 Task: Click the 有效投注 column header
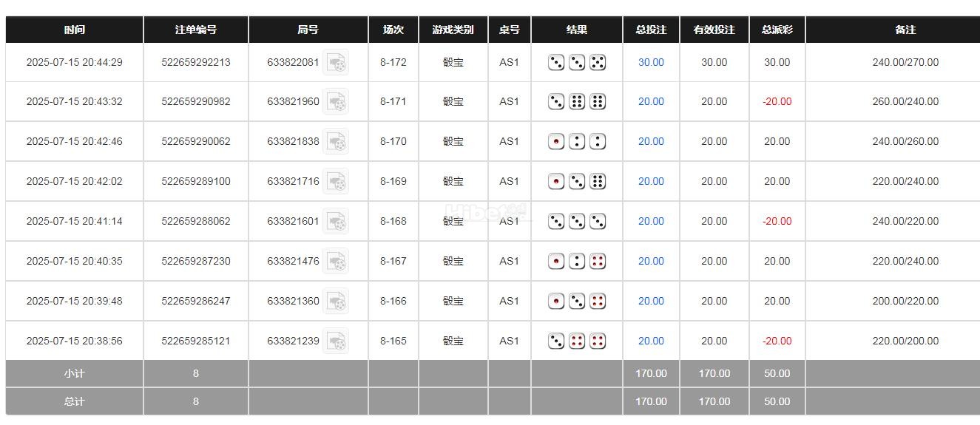pyautogui.click(x=714, y=30)
